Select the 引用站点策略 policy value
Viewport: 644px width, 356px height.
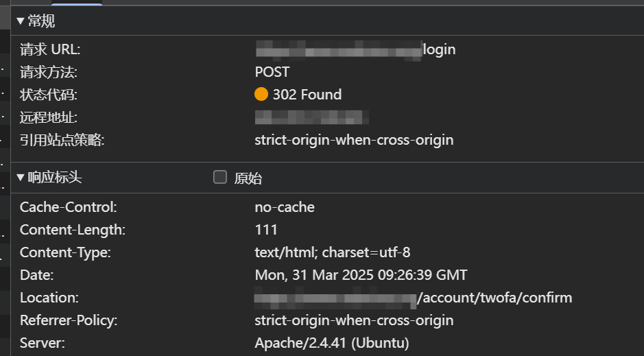354,140
